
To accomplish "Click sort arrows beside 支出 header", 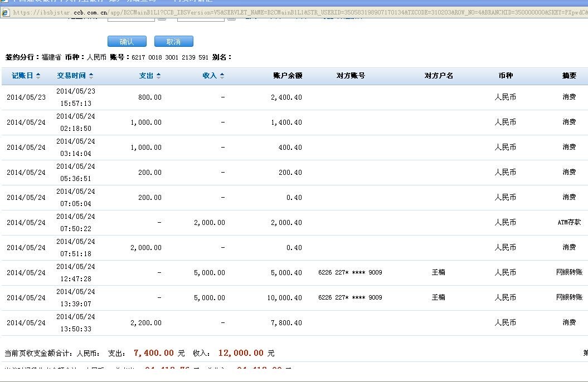I will coord(158,76).
